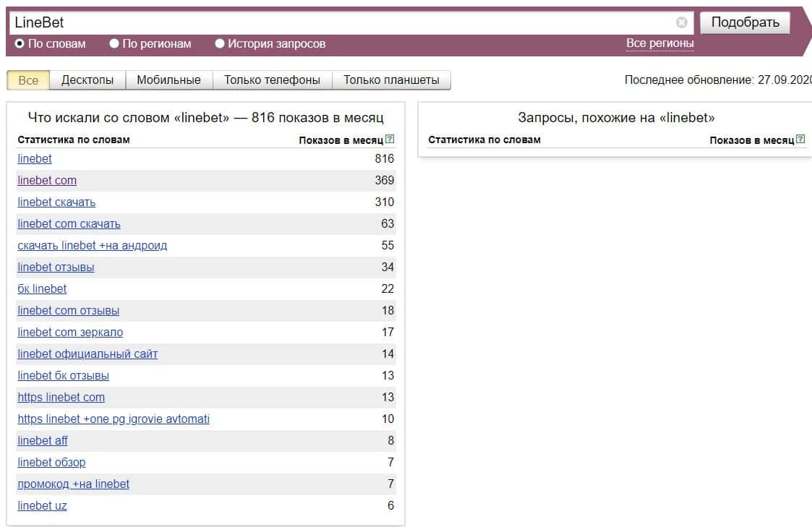Switch to the 'Мобильные' tab
This screenshot has height=527, width=812.
point(168,80)
